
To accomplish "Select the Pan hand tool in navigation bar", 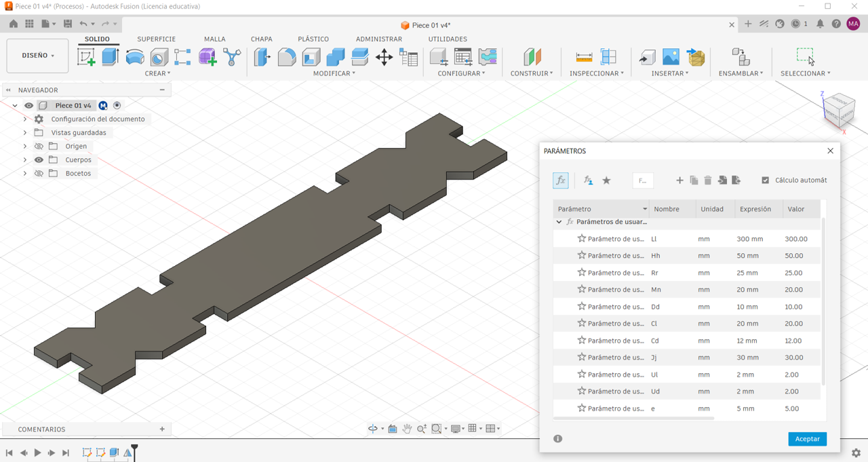I will [407, 429].
